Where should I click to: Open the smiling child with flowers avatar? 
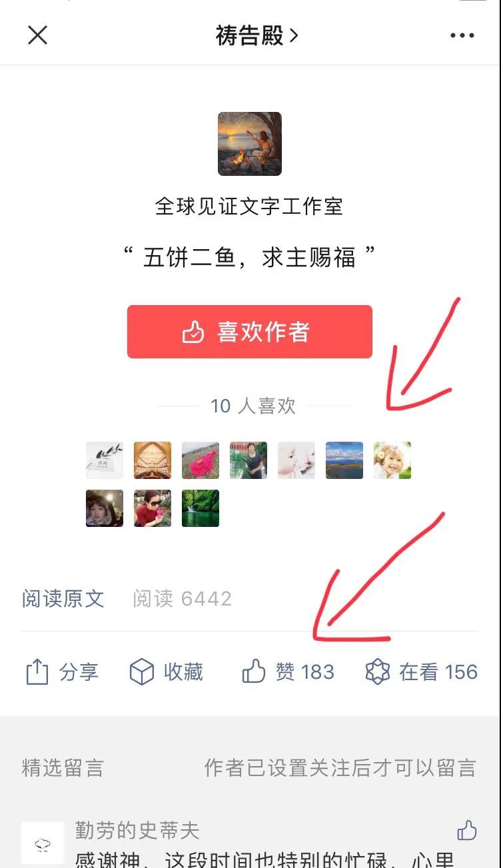[x=392, y=460]
